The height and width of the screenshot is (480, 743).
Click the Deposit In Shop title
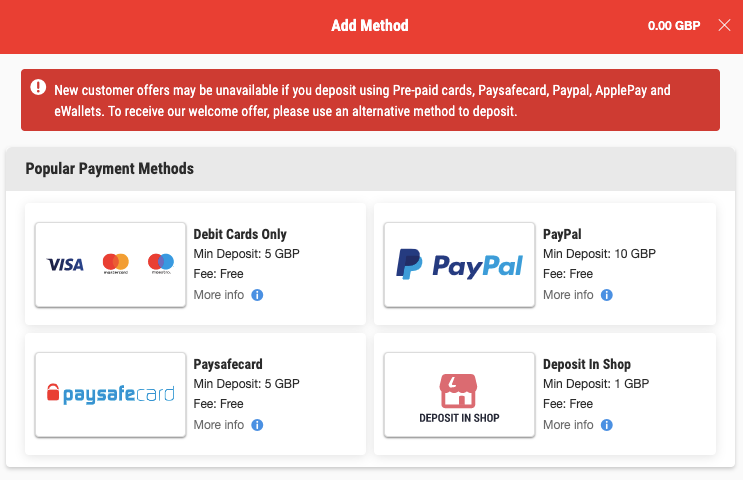click(x=587, y=364)
